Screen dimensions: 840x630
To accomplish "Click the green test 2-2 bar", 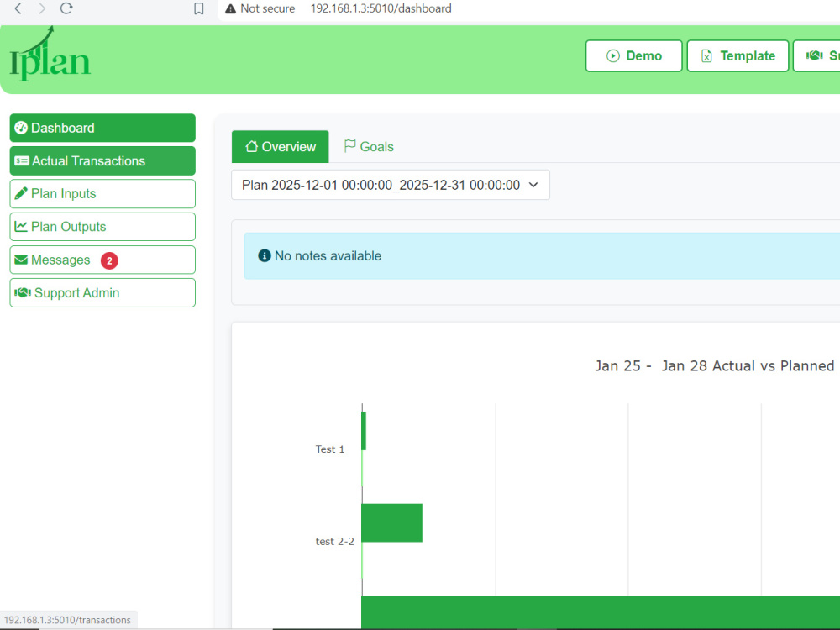I will pos(392,522).
